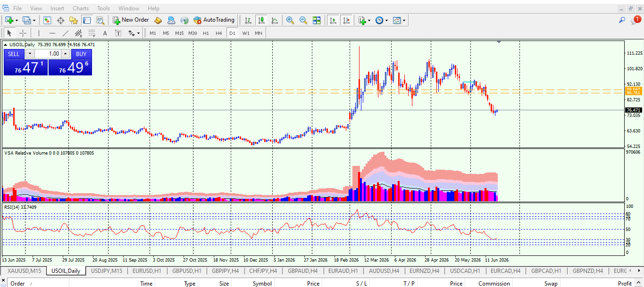The image size is (644, 287).
Task: Draw a vertical line tool
Action: (x=39, y=33)
